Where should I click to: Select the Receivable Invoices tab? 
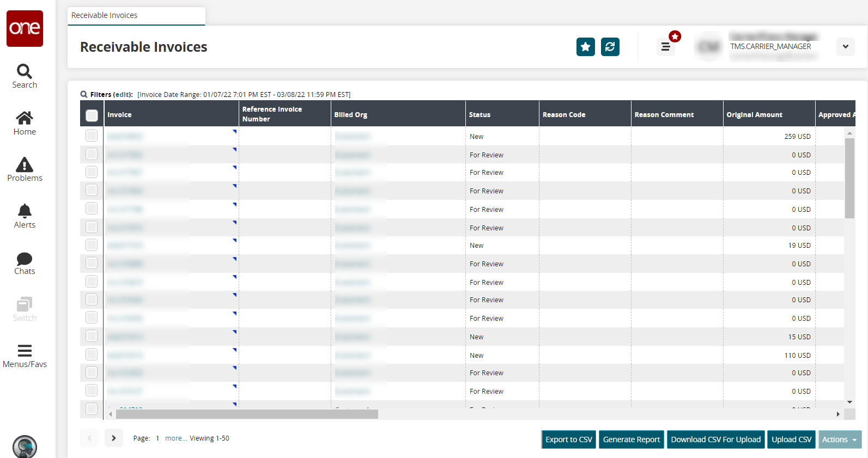coord(136,16)
